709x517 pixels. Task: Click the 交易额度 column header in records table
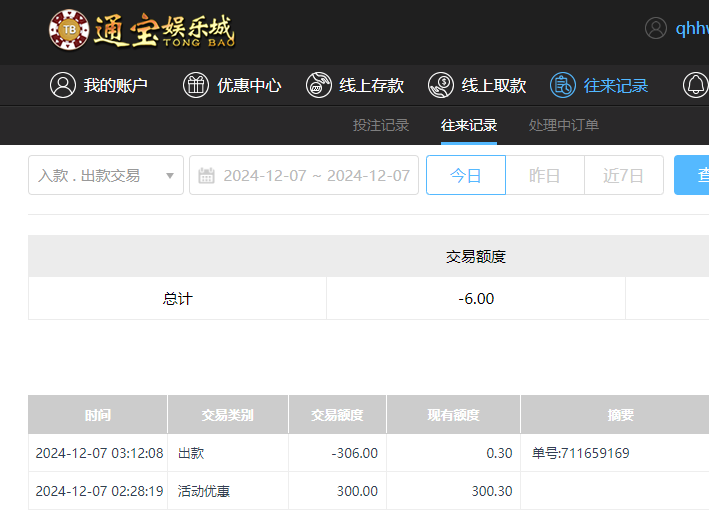tap(337, 415)
